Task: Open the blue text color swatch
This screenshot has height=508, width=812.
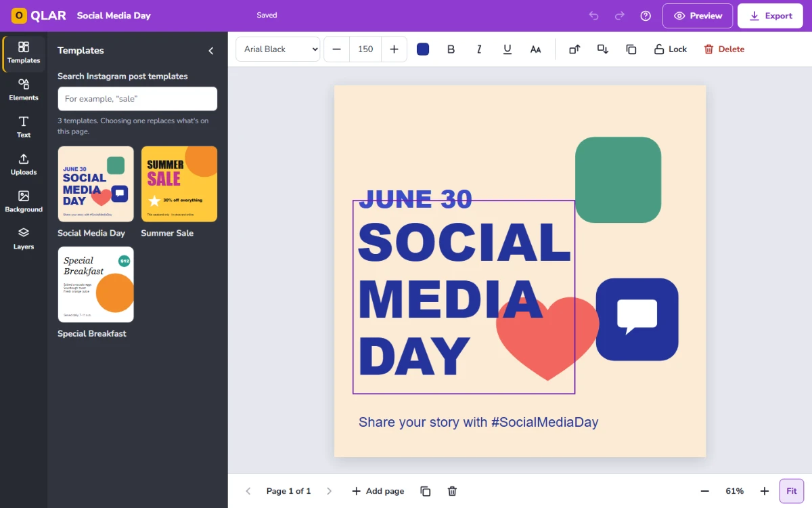Action: 423,49
